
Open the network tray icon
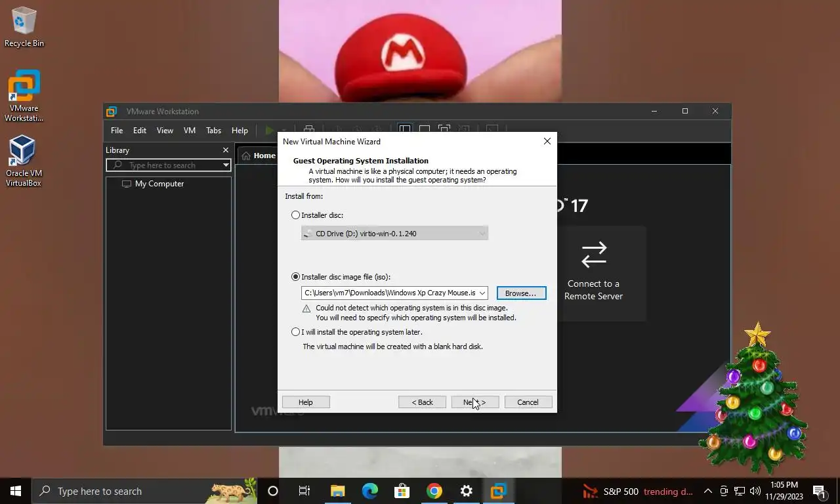point(739,491)
